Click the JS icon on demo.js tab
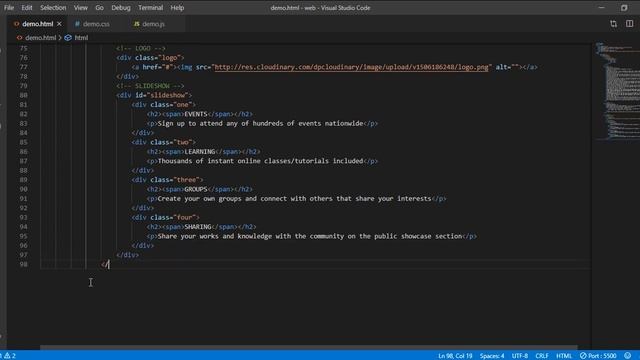Image resolution: width=640 pixels, height=360 pixels. coord(137,24)
